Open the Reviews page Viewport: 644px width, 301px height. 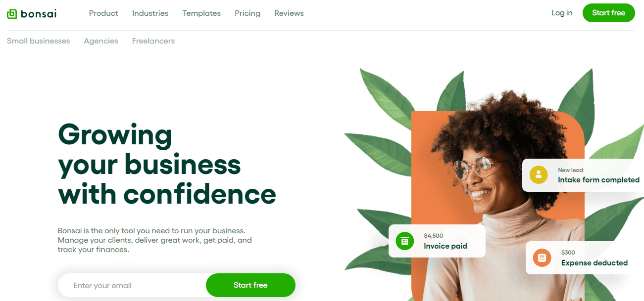click(289, 13)
